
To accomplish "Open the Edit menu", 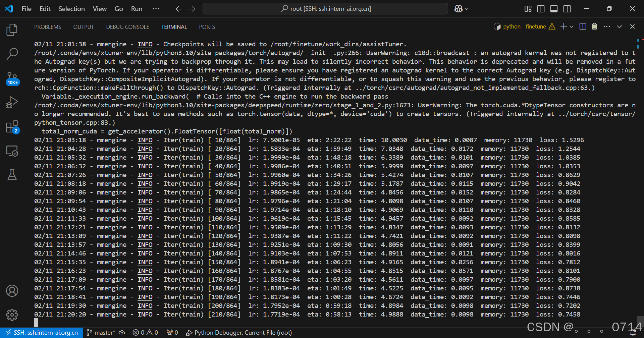I will [x=45, y=9].
